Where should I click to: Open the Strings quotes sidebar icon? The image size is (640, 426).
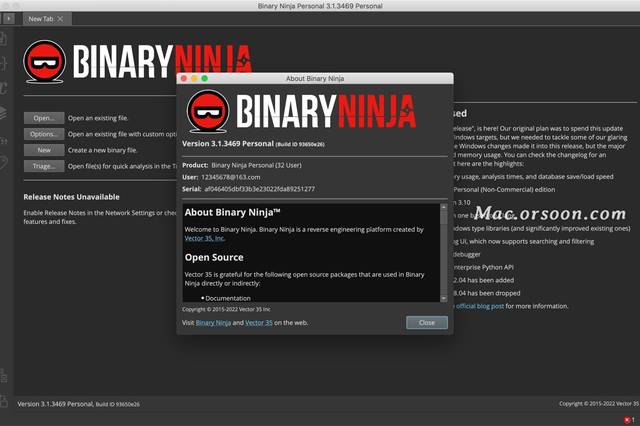tap(4, 141)
